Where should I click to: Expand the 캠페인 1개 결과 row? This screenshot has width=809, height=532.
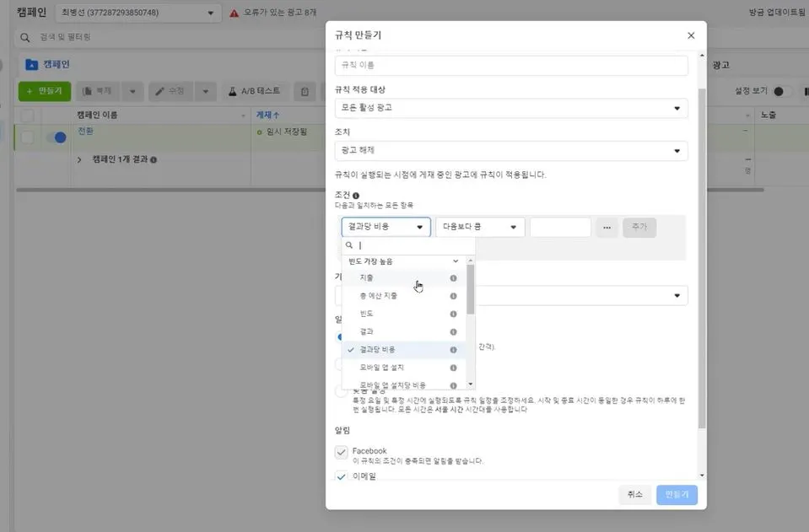78,159
